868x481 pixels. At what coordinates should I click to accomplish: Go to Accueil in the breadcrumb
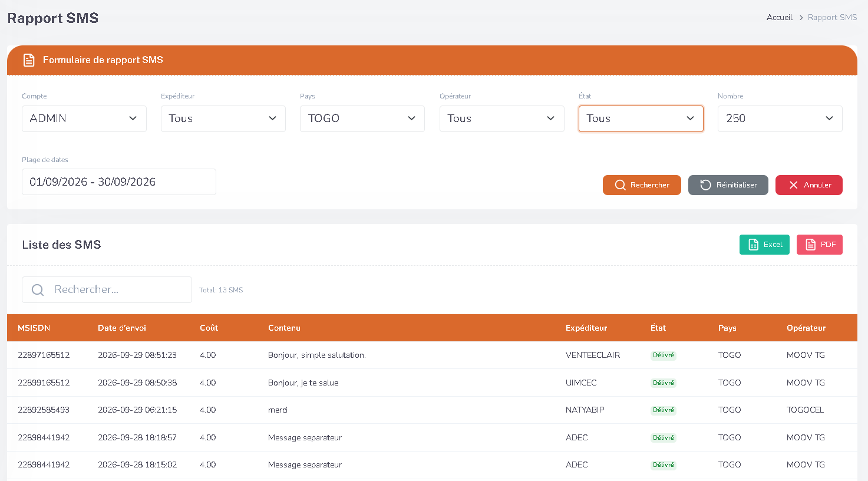click(779, 18)
